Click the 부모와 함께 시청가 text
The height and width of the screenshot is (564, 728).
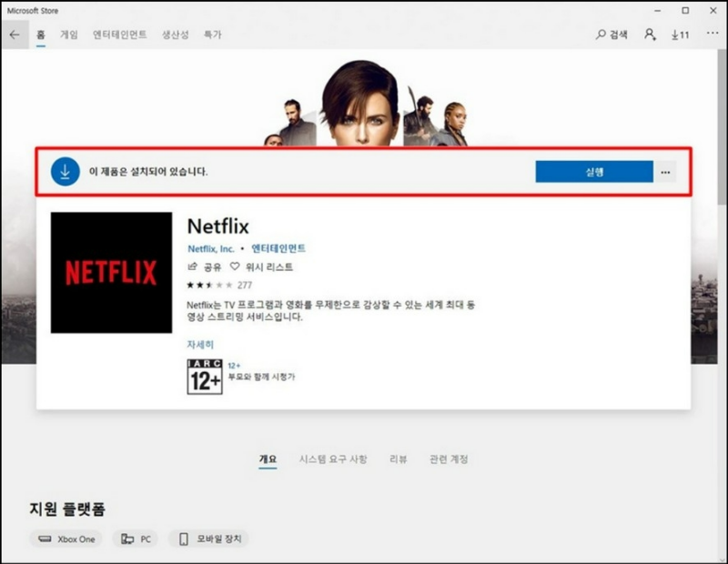point(261,377)
